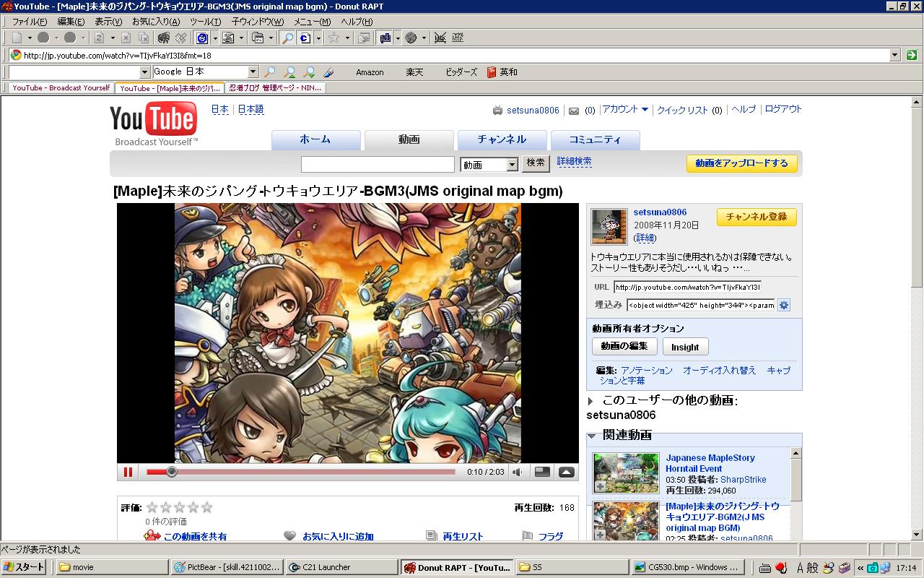Switch to the コミュニティ tab
Screen dimensions: 924x578
click(x=595, y=139)
